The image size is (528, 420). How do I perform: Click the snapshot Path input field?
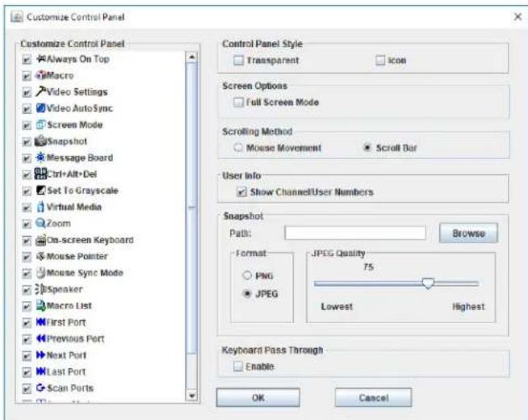355,233
